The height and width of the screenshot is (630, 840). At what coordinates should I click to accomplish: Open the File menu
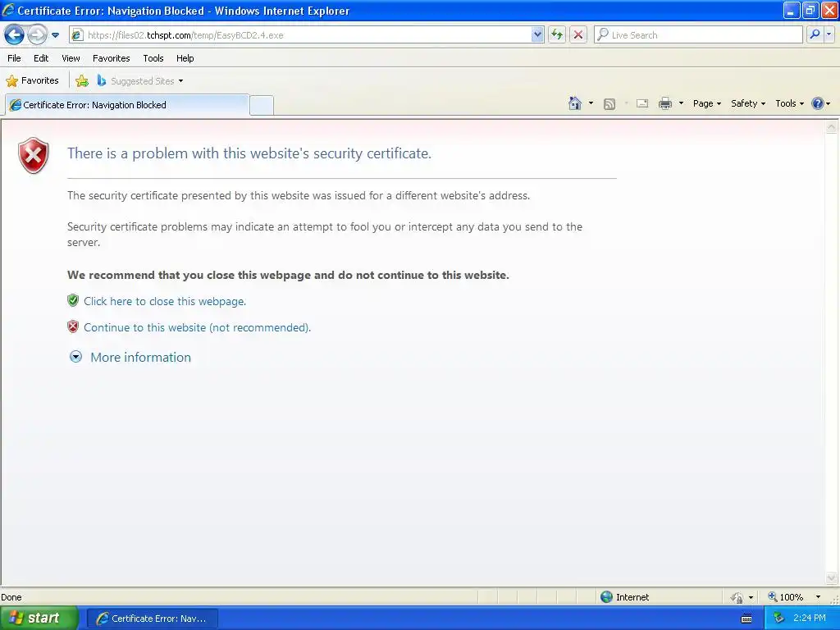point(15,58)
